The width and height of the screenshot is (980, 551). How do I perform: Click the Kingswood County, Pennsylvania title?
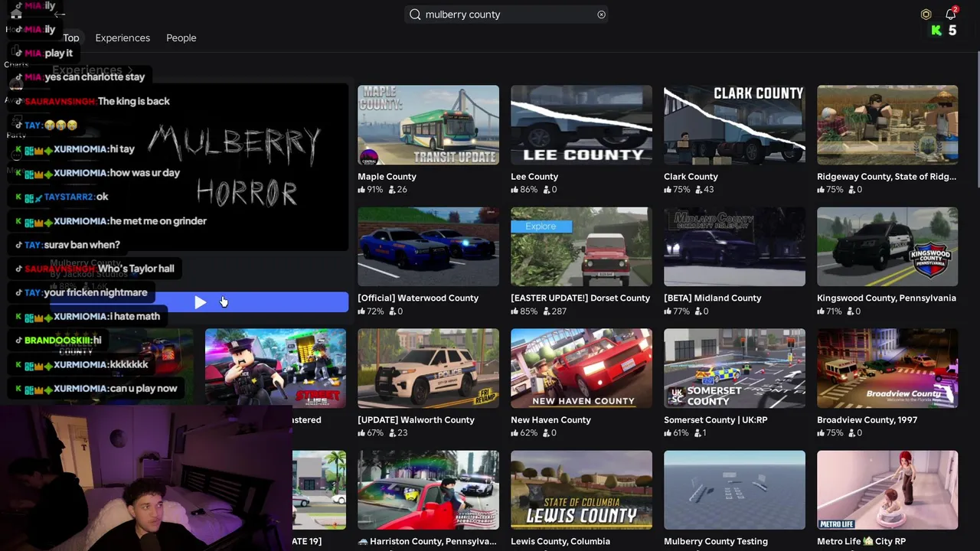point(887,298)
